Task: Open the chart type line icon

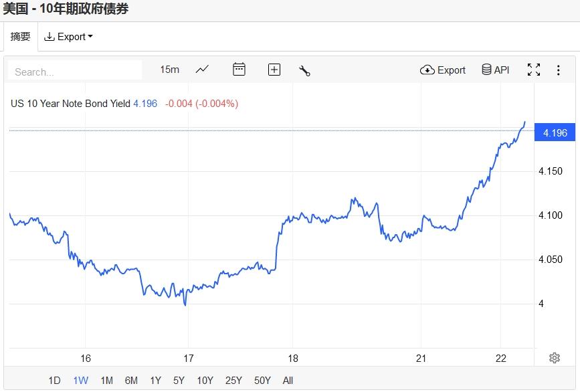Action: point(202,70)
